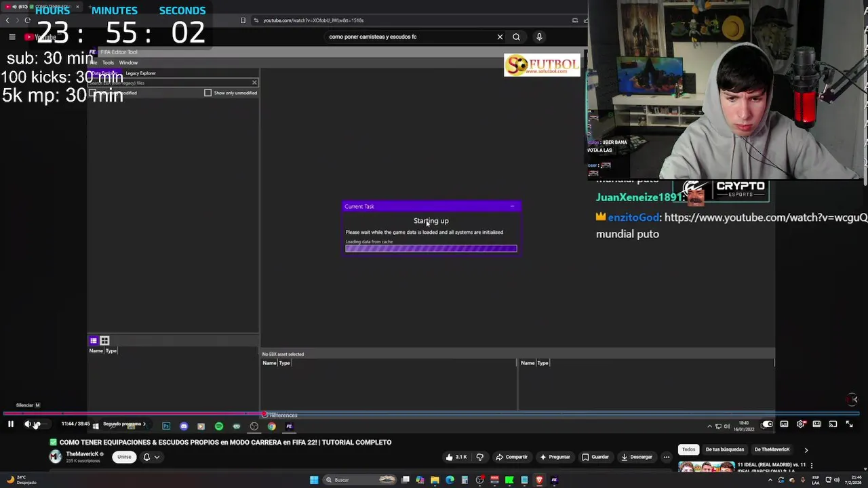Open Chrome from the in-video taskbar
This screenshot has height=488, width=868.
[272, 426]
